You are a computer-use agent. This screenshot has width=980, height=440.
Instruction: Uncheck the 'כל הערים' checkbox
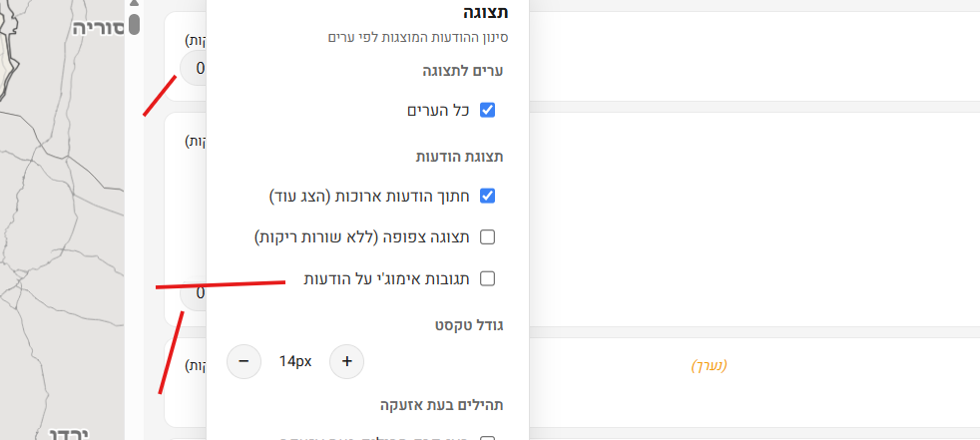(x=488, y=110)
